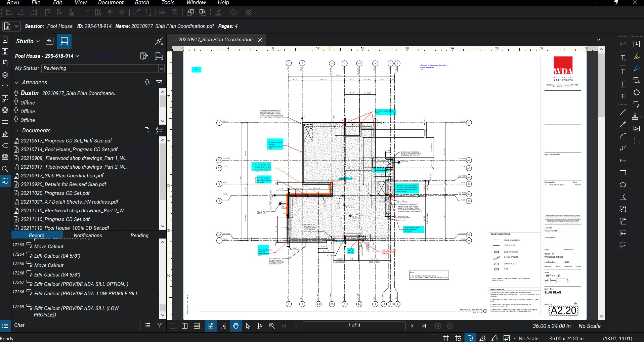Viewport: 644px width, 342px height.
Task: Switch to the Pending tab
Action: click(139, 236)
